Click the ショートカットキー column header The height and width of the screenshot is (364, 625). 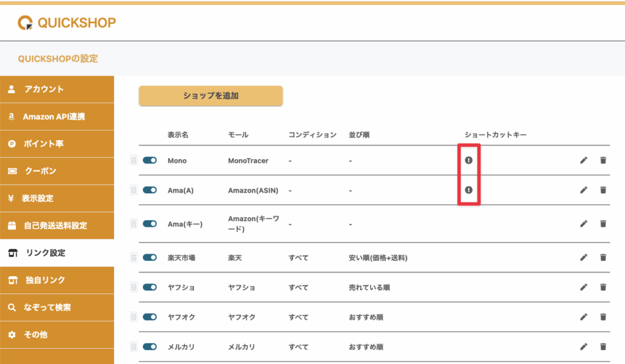[495, 135]
